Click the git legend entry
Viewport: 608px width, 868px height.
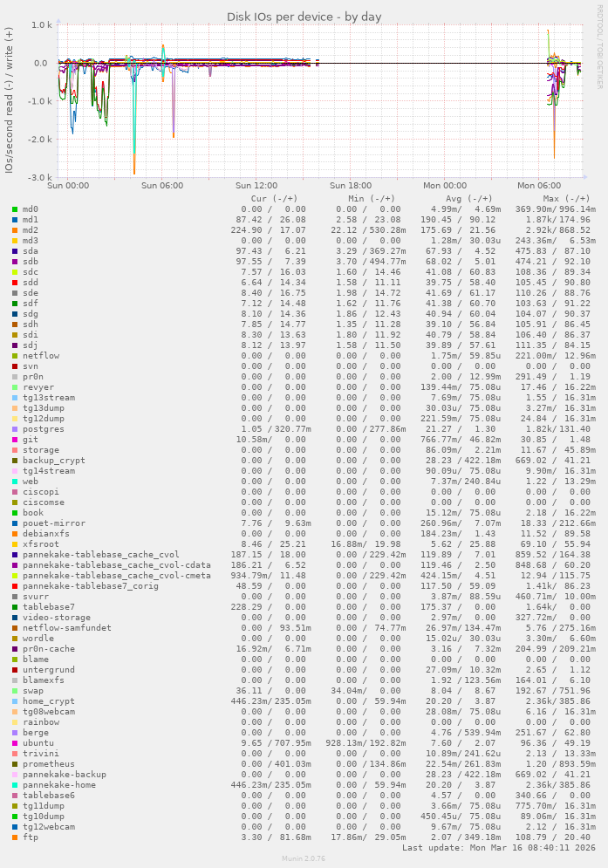pos(31,440)
